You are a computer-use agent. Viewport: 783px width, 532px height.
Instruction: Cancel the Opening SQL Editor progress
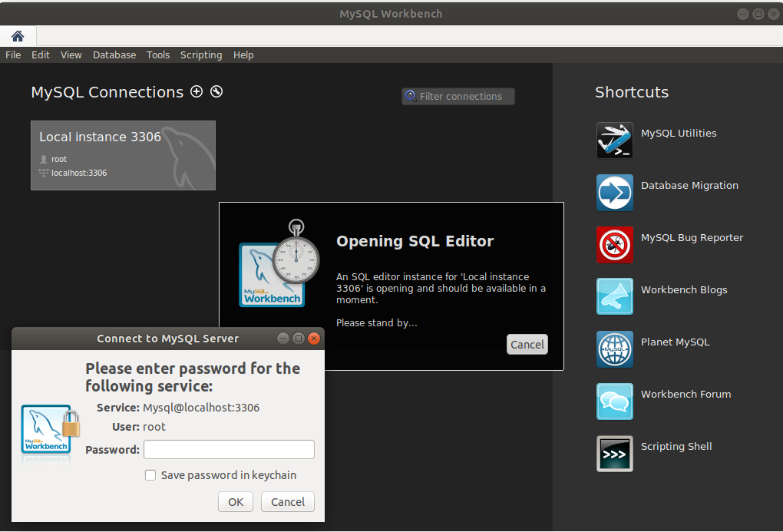point(527,344)
